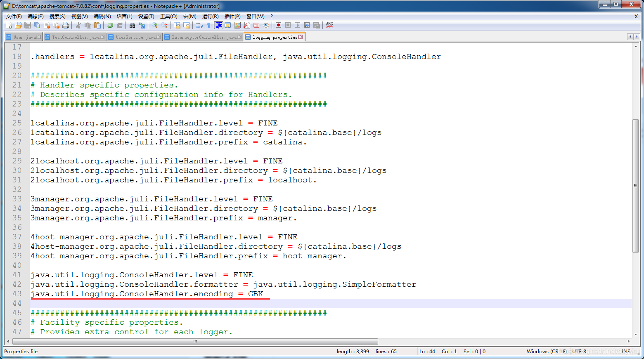The image size is (644, 359).
Task: Click the vertical scrollbar thumb
Action: [x=636, y=186]
